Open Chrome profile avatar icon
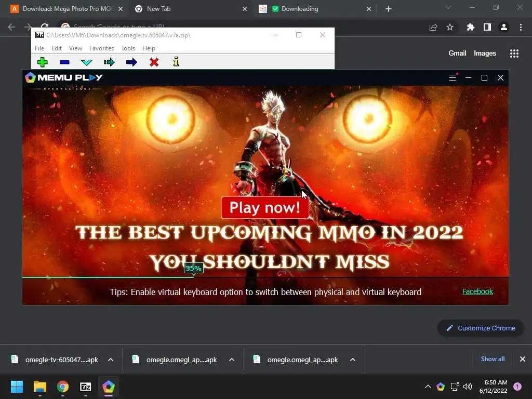 click(504, 27)
